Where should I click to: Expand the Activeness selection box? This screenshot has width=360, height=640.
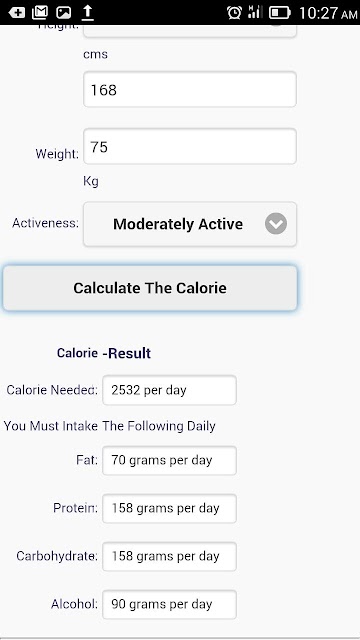tap(190, 224)
